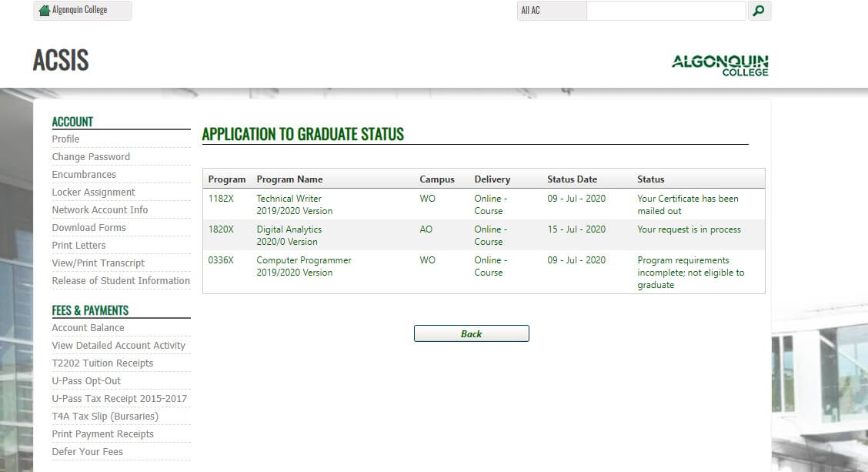Go to Change Password
Screen dimensions: 868x472
pyautogui.click(x=91, y=157)
